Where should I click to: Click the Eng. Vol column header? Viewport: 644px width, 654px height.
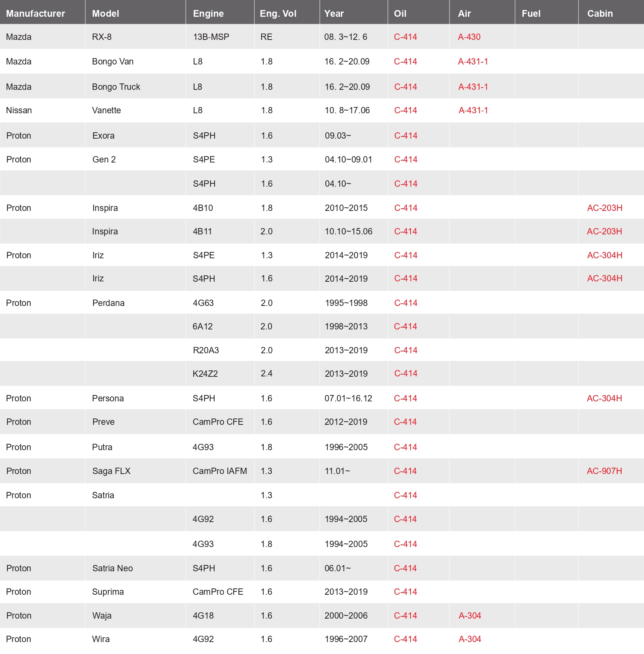pyautogui.click(x=278, y=13)
